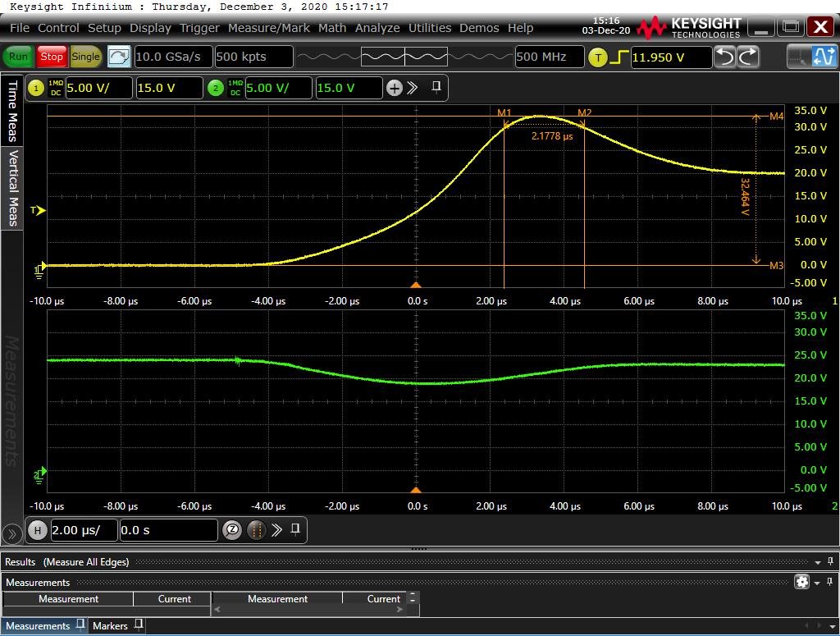
Task: Click the 500 MHz bandwidth field
Action: click(x=550, y=57)
